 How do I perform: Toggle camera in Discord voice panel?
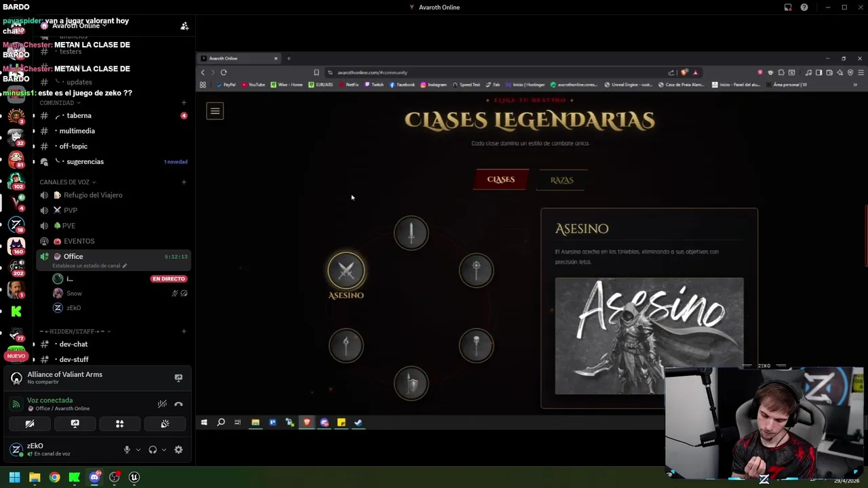click(30, 424)
